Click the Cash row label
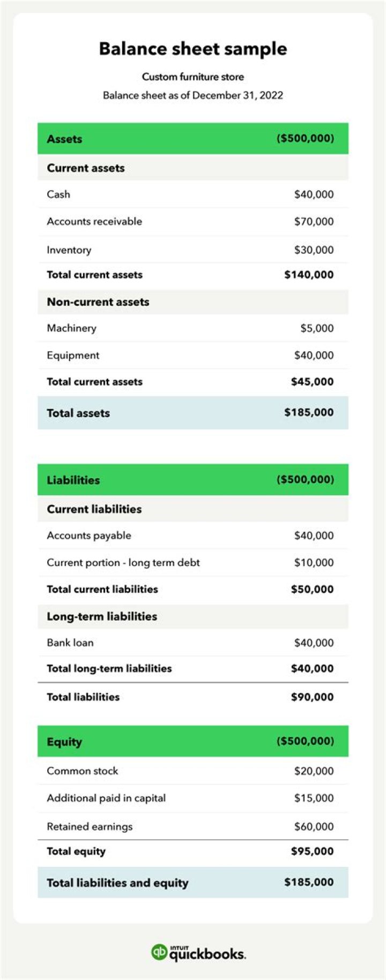386x980 pixels. click(x=58, y=194)
